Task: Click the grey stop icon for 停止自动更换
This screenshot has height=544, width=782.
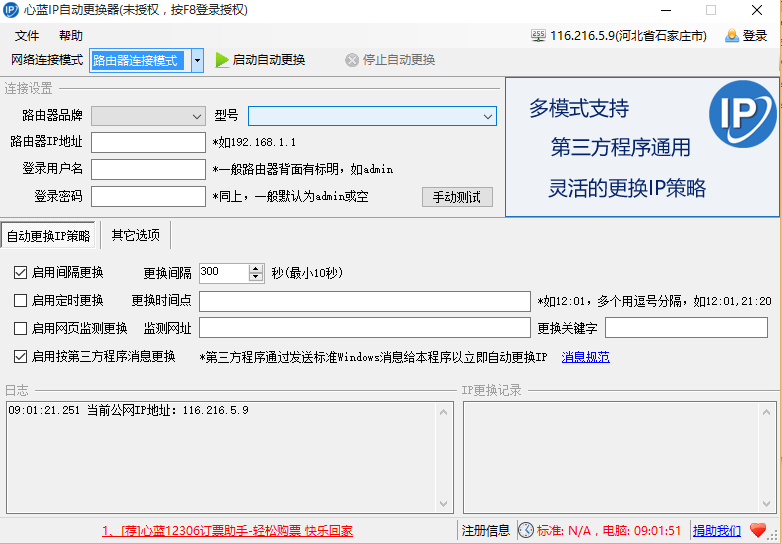Action: click(x=352, y=60)
